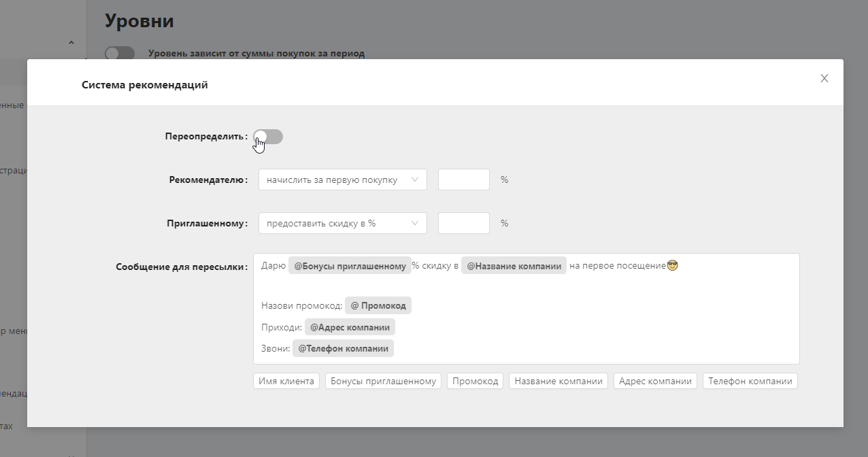Select the @Промокод chip in message
Image resolution: width=868 pixels, height=457 pixels.
click(x=378, y=306)
